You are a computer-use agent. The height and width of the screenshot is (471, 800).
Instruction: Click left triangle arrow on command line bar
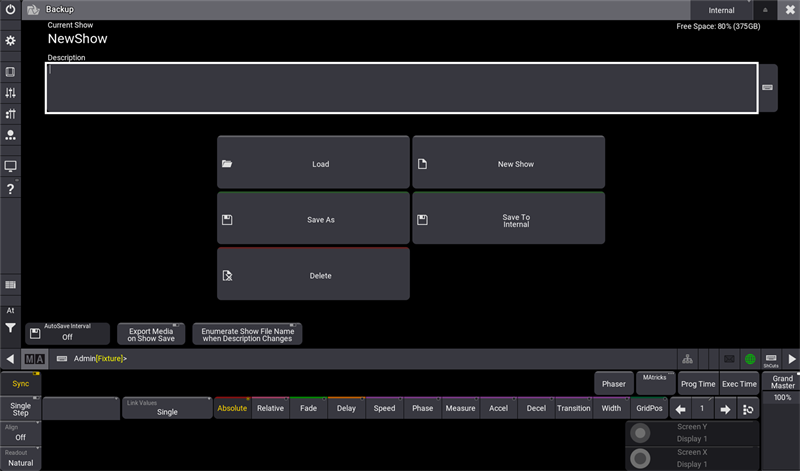pyautogui.click(x=10, y=359)
